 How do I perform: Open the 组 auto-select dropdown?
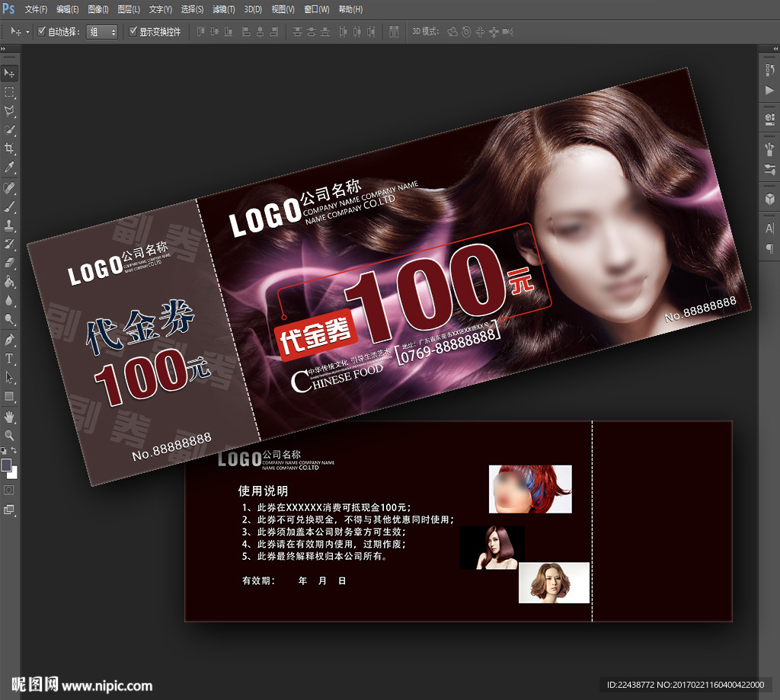pyautogui.click(x=102, y=32)
